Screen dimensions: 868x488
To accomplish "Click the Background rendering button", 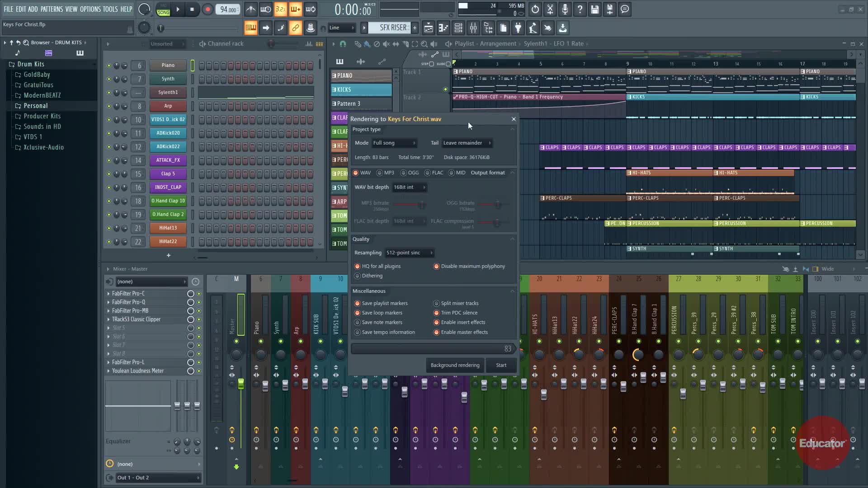I will point(455,365).
